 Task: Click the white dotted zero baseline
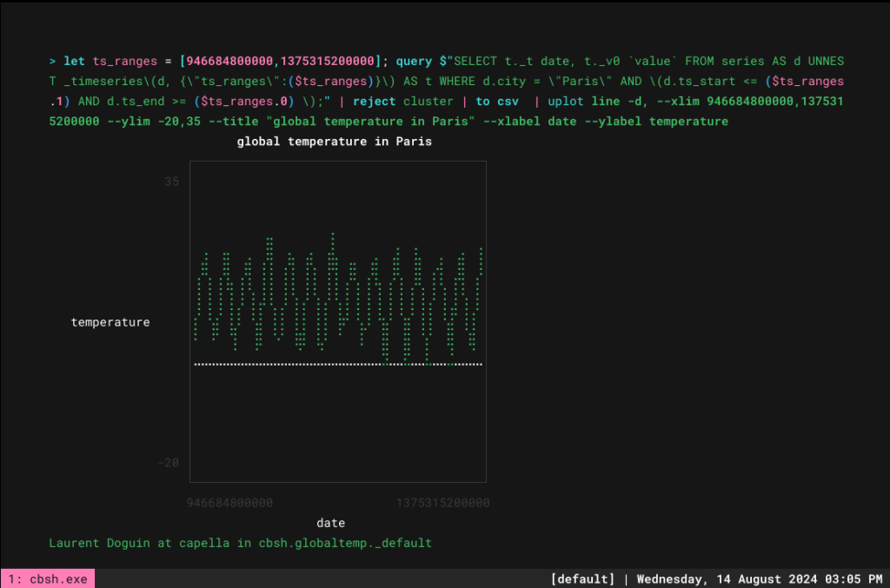pyautogui.click(x=338, y=364)
